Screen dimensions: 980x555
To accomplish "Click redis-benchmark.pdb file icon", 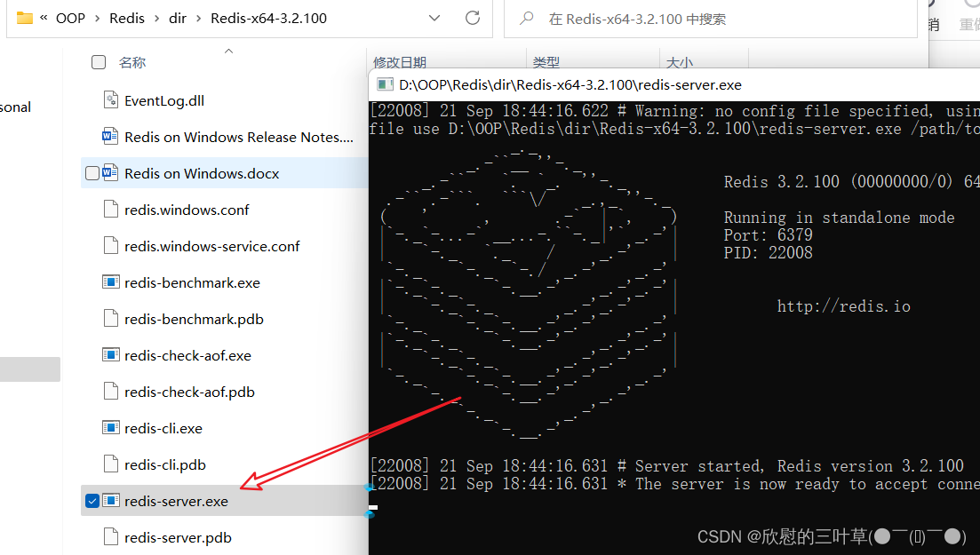I will pyautogui.click(x=111, y=318).
